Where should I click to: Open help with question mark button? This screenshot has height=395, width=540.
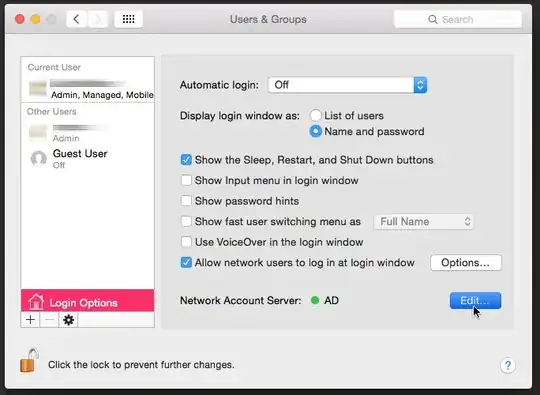coord(508,365)
